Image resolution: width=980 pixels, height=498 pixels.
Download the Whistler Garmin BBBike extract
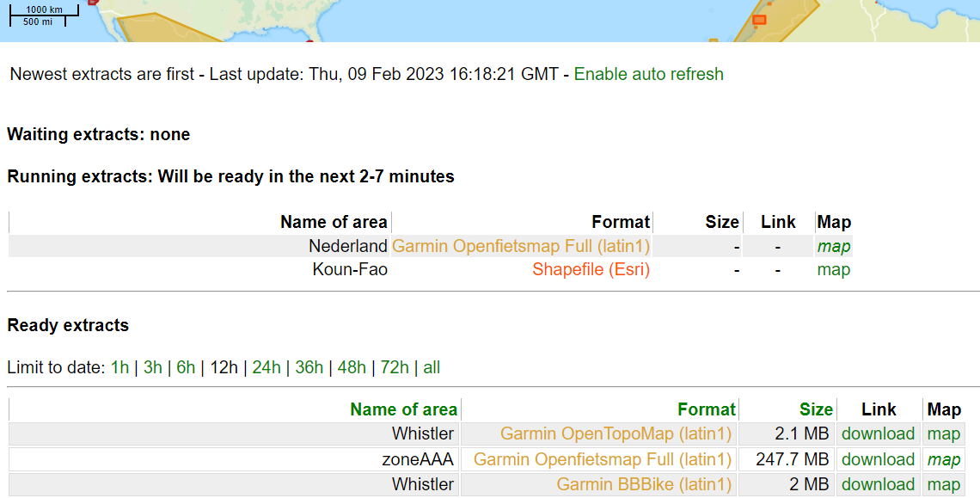(x=878, y=484)
